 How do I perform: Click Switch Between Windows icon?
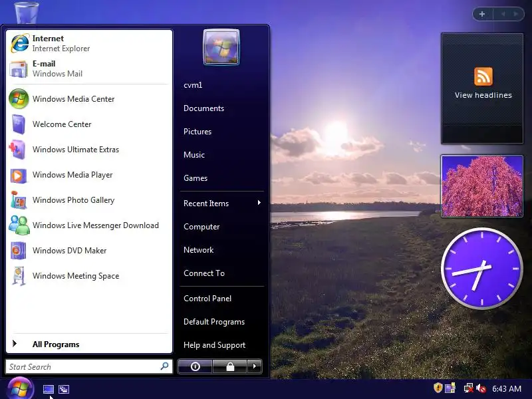tap(64, 389)
